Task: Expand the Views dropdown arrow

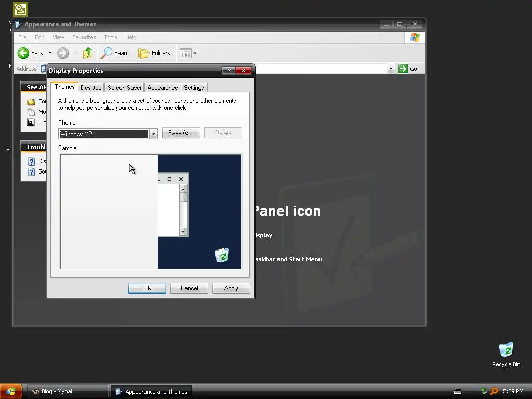Action: [195, 54]
